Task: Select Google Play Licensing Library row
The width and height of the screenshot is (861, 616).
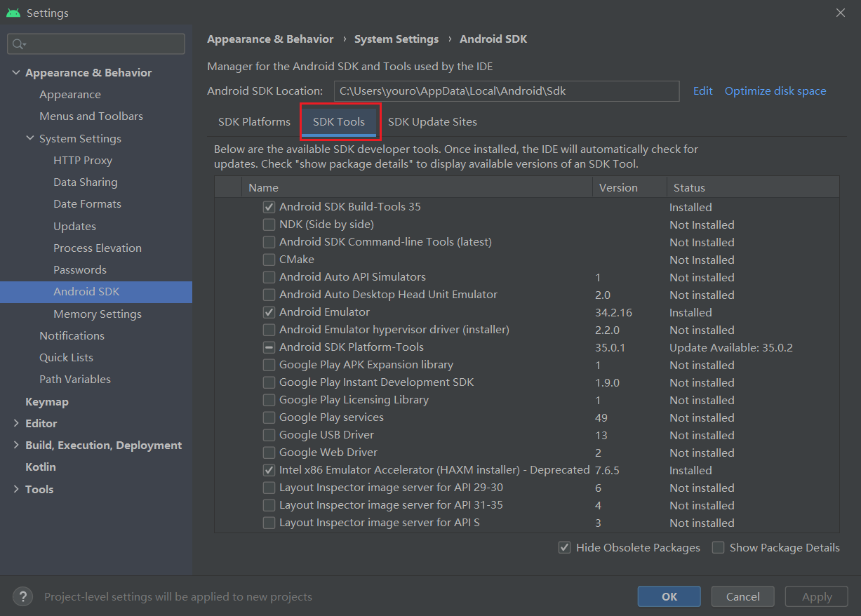Action: 526,400
